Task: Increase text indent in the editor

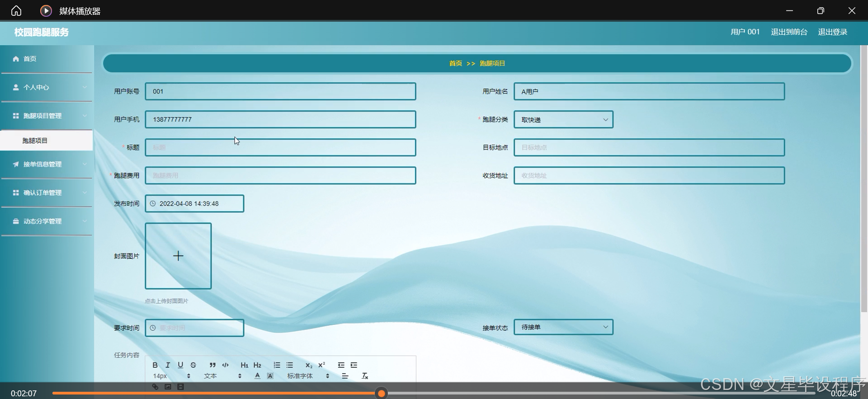Action: click(x=354, y=365)
